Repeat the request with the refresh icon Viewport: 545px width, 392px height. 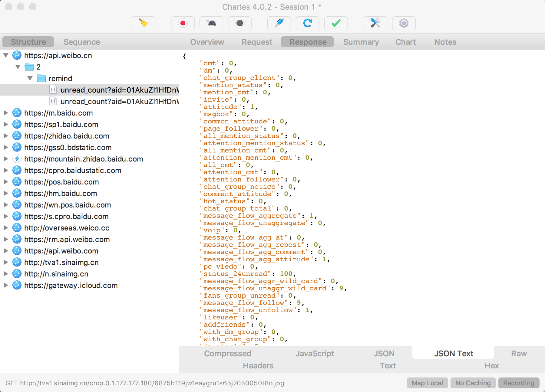tap(308, 23)
